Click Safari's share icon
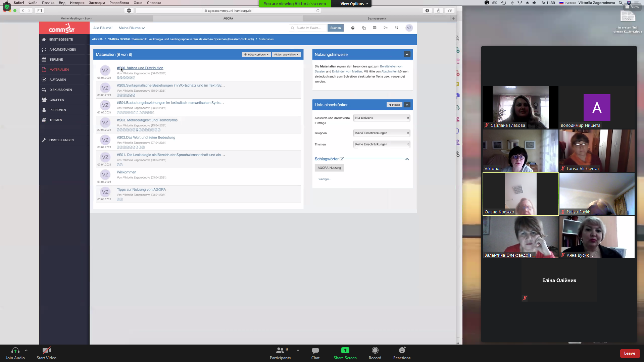This screenshot has height=362, width=644. (438, 11)
